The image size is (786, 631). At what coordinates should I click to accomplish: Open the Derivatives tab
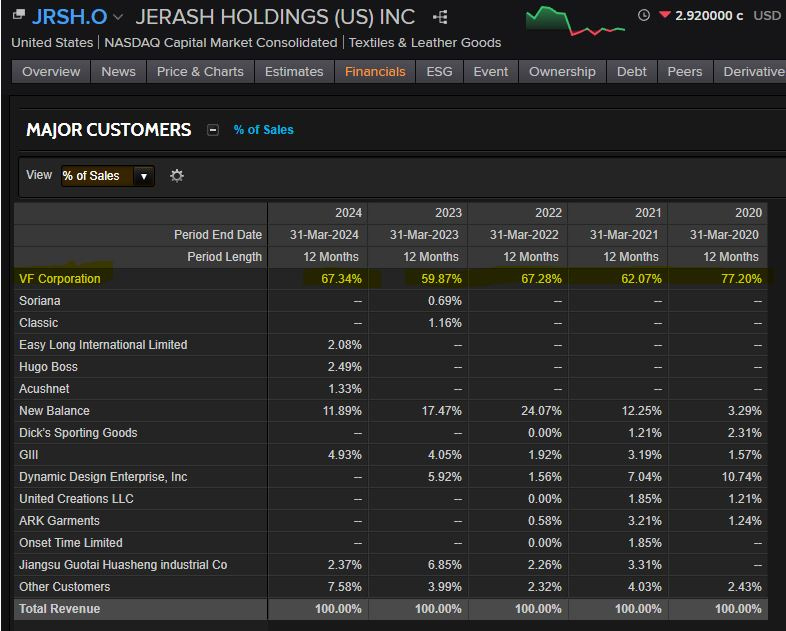tap(750, 72)
